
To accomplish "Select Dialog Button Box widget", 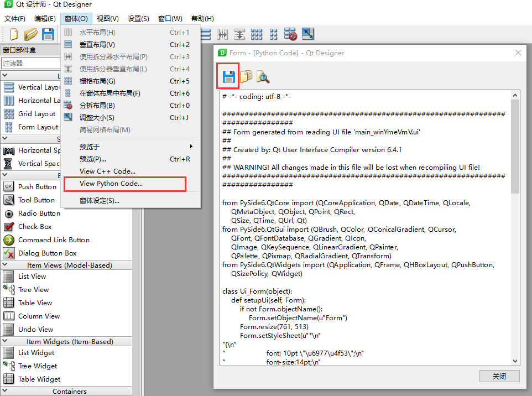I will (40, 253).
